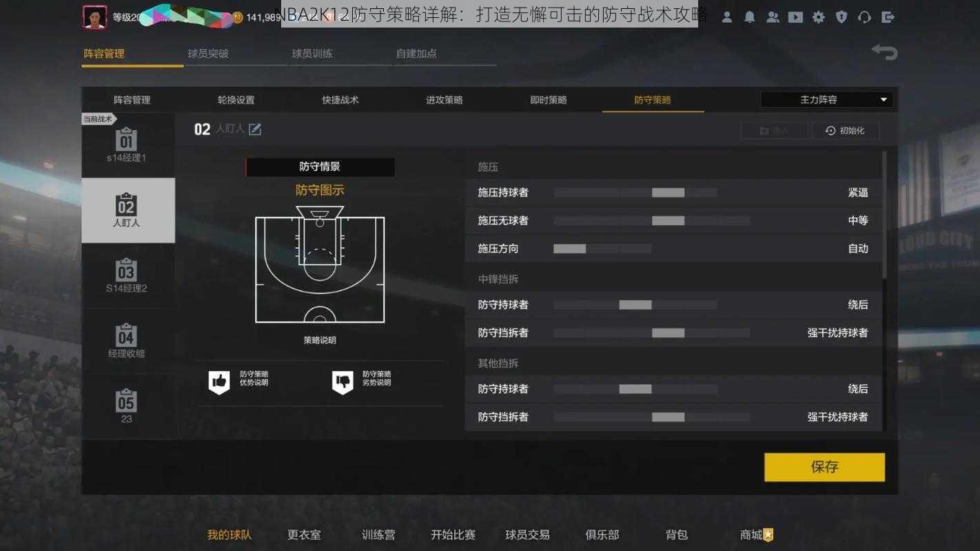Click the logout exit icon

click(888, 17)
